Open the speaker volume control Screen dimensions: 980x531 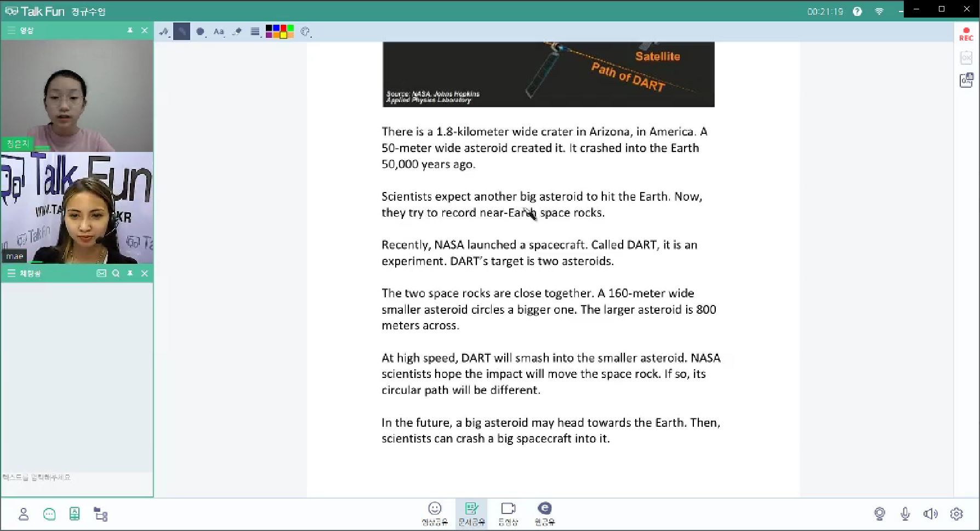coord(930,514)
